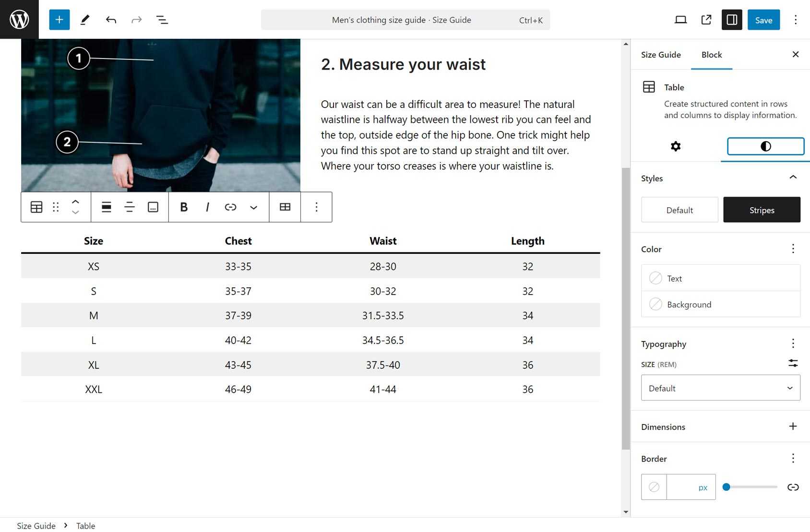The image size is (810, 532).
Task: Redo the last undone change
Action: (x=137, y=20)
